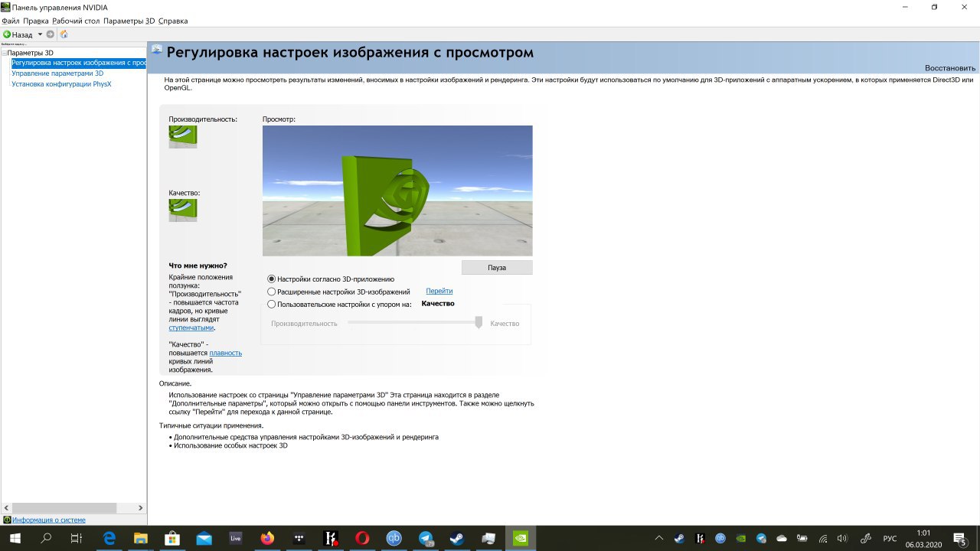The image size is (980, 551).
Task: Open the Файл menu
Action: point(11,21)
